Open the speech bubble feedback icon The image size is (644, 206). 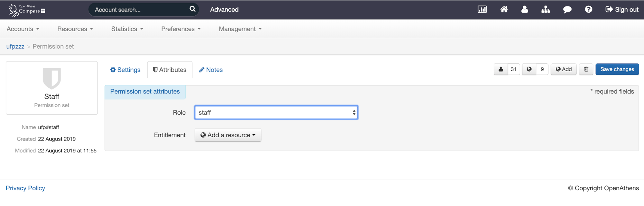(567, 9)
